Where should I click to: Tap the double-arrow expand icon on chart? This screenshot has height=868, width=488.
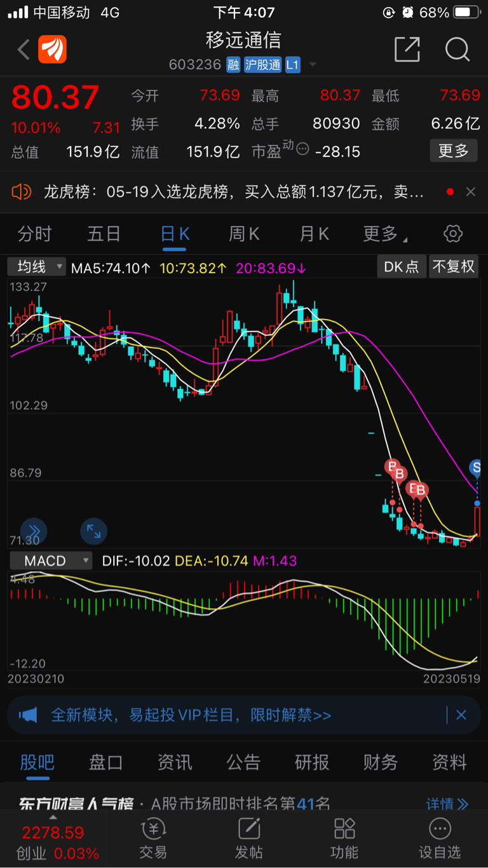tap(34, 531)
